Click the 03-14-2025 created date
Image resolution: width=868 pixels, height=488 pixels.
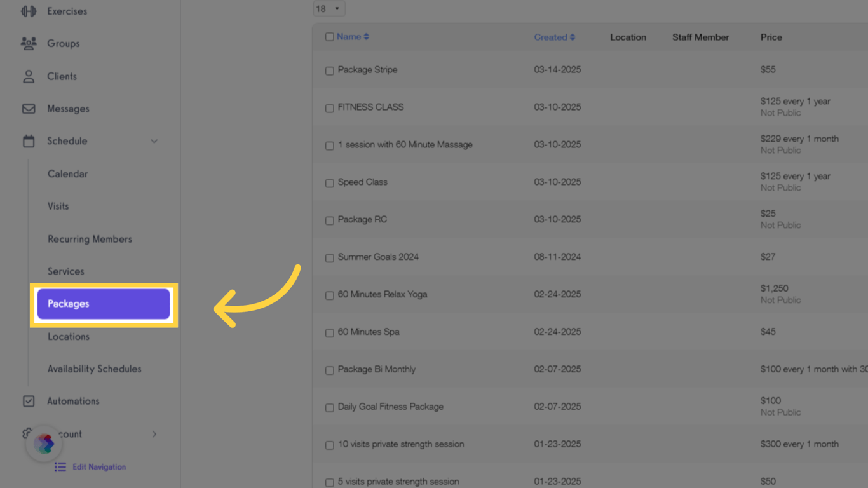557,70
